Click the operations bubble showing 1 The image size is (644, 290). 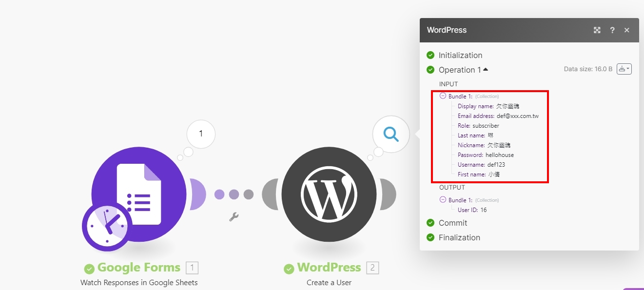point(200,134)
